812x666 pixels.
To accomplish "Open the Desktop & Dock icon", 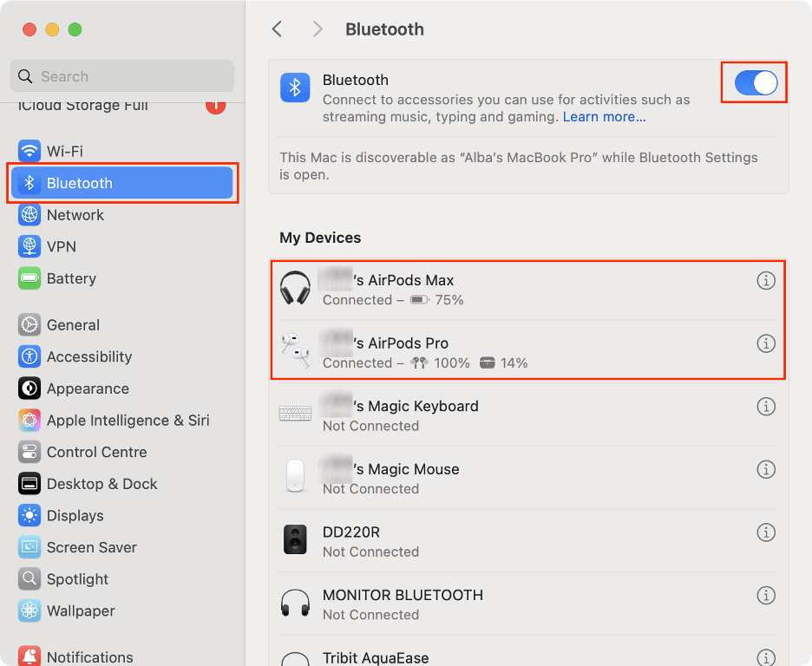I will [29, 484].
